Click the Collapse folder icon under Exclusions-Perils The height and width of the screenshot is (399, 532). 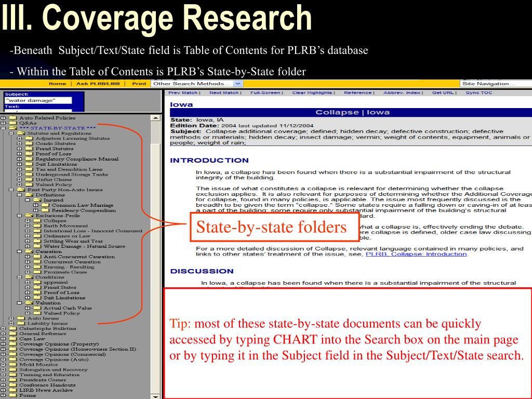click(x=37, y=220)
